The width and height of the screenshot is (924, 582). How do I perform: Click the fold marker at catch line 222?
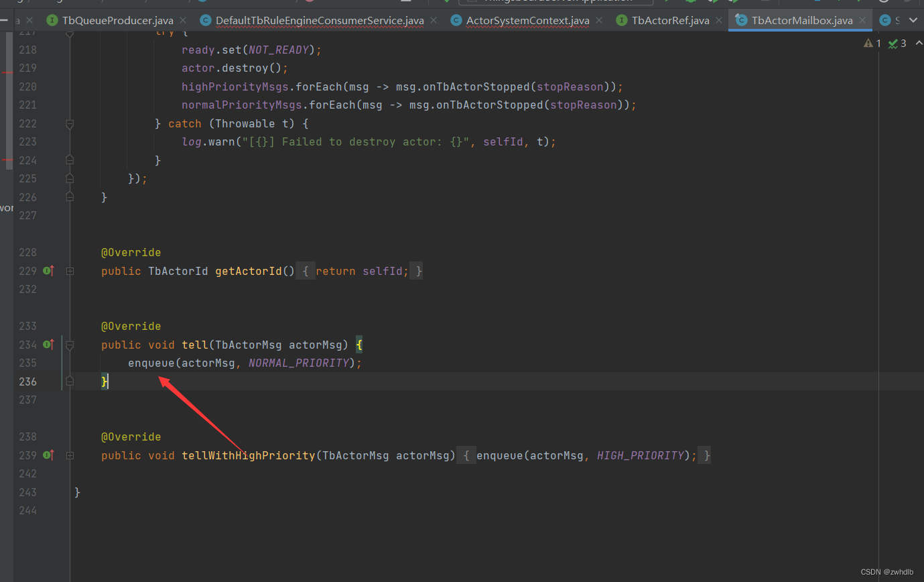pos(70,123)
